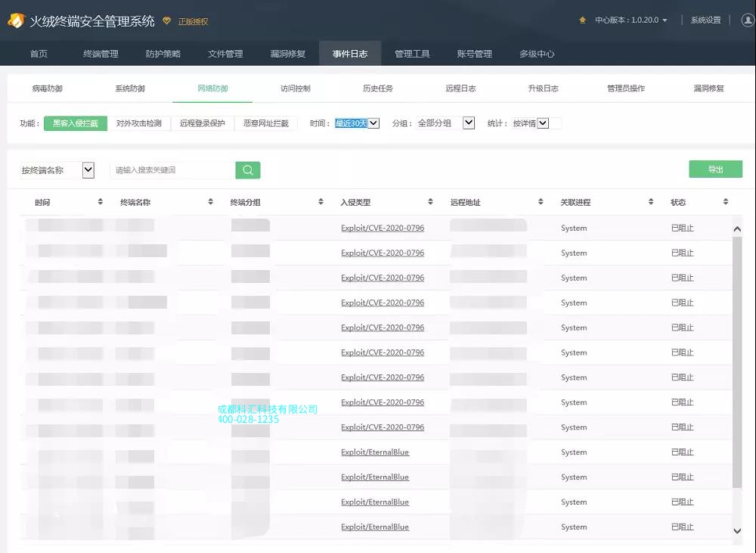Open the 最近30天 time range dropdown
The width and height of the screenshot is (756, 553).
coord(357,123)
